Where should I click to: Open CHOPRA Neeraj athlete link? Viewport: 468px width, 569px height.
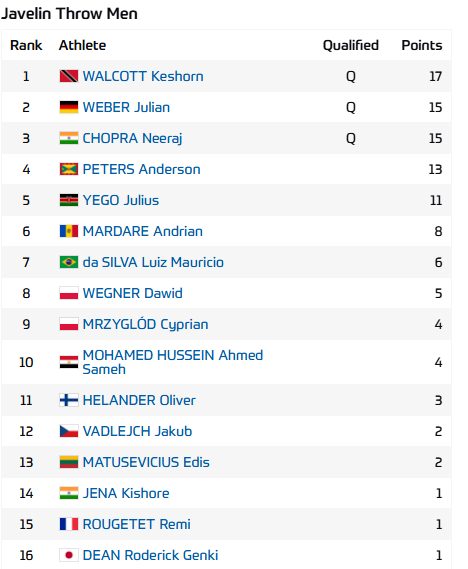coord(132,138)
